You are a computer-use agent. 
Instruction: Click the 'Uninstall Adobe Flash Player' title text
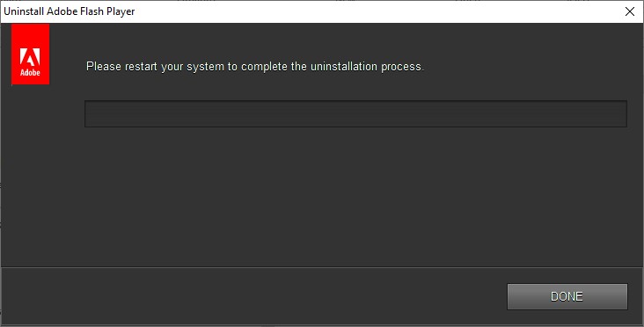pos(70,11)
